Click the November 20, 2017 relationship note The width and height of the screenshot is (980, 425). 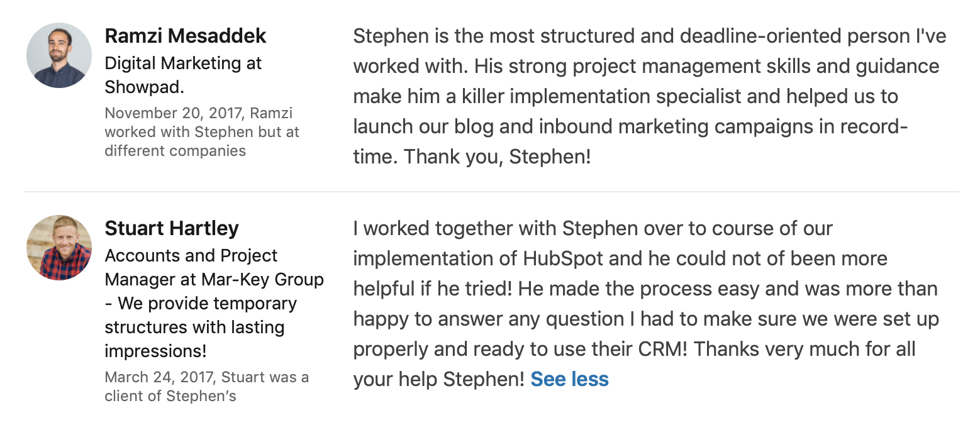click(x=202, y=132)
